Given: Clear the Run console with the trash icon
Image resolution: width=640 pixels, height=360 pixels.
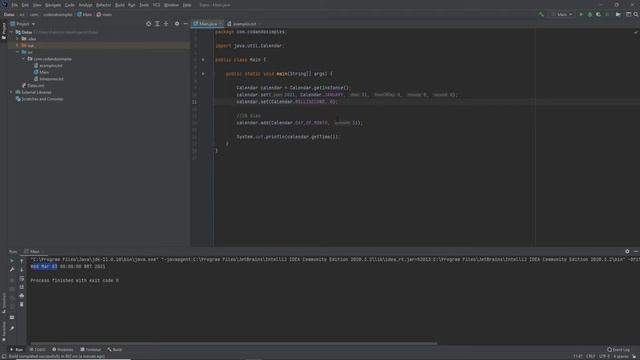Looking at the screenshot, I should click(x=22, y=304).
